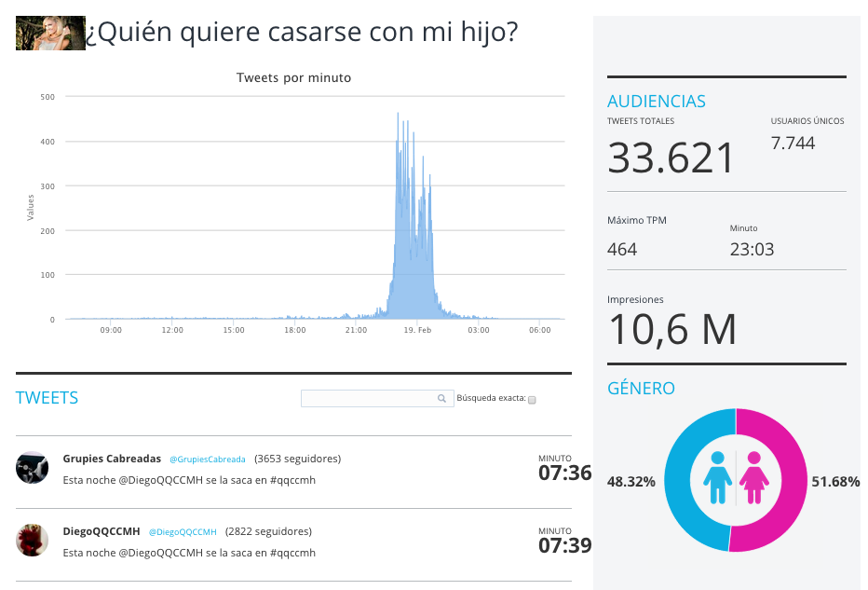
Task: Click the tweets-per-minute peak in the chart
Action: tap(398, 114)
